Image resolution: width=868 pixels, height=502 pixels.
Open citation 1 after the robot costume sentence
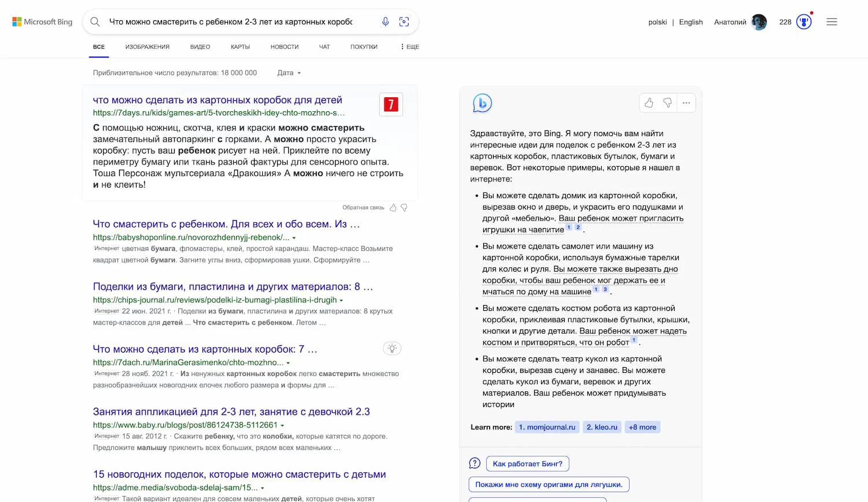click(x=634, y=340)
